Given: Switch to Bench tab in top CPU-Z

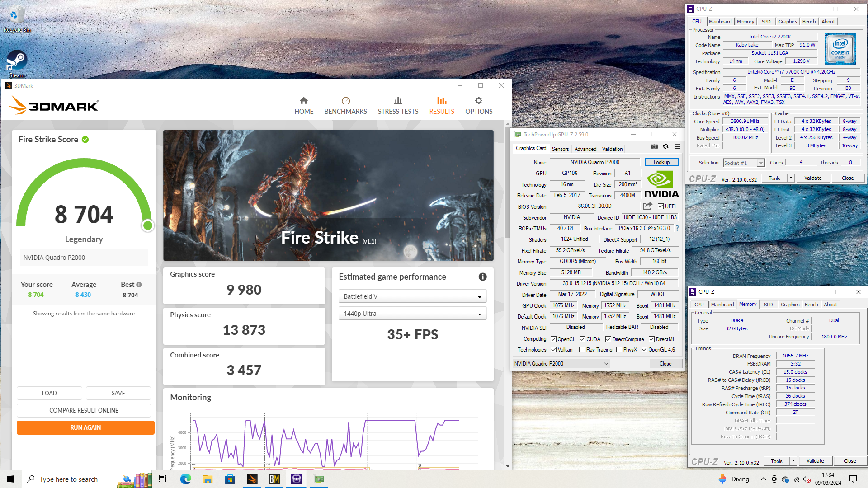Looking at the screenshot, I should pyautogui.click(x=809, y=22).
